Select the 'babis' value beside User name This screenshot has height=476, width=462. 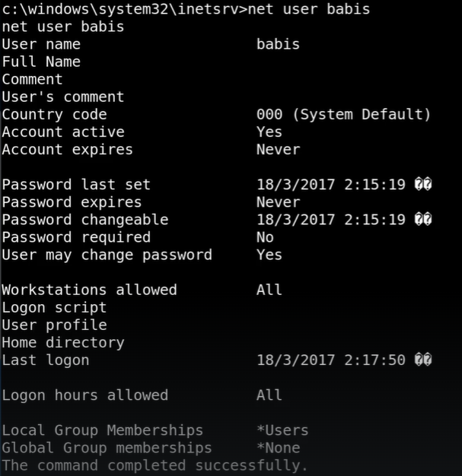[278, 44]
